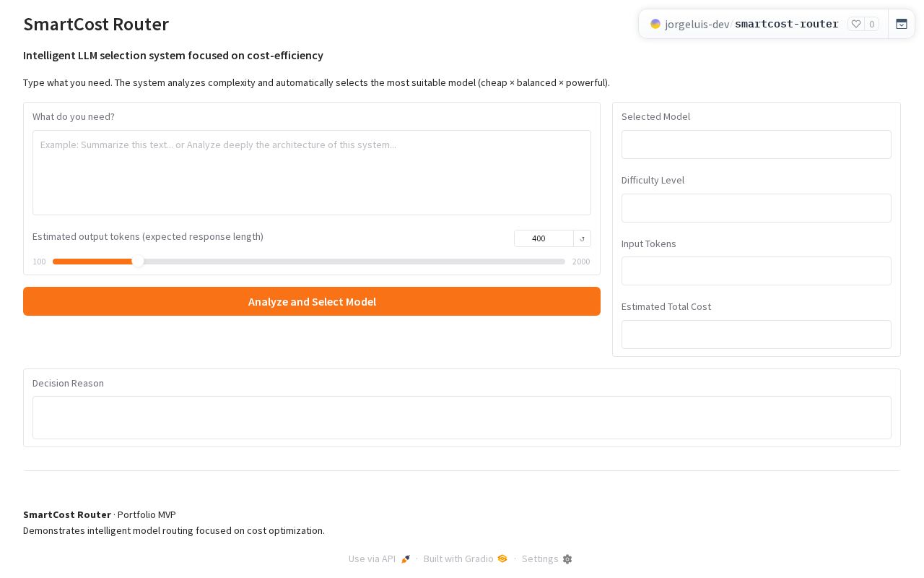Click the output tokens slider handle
This screenshot has width=924, height=578.
(x=138, y=262)
